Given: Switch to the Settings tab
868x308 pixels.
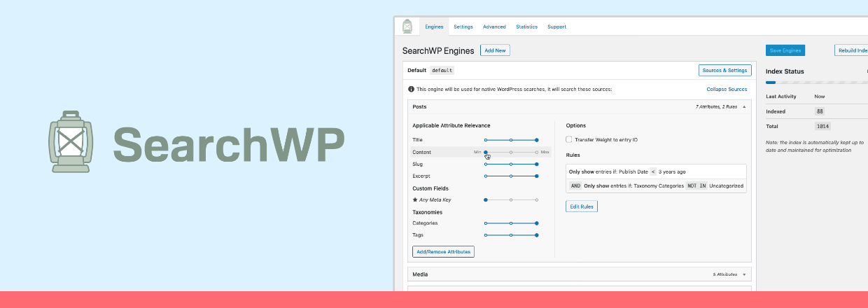Looking at the screenshot, I should [x=463, y=27].
